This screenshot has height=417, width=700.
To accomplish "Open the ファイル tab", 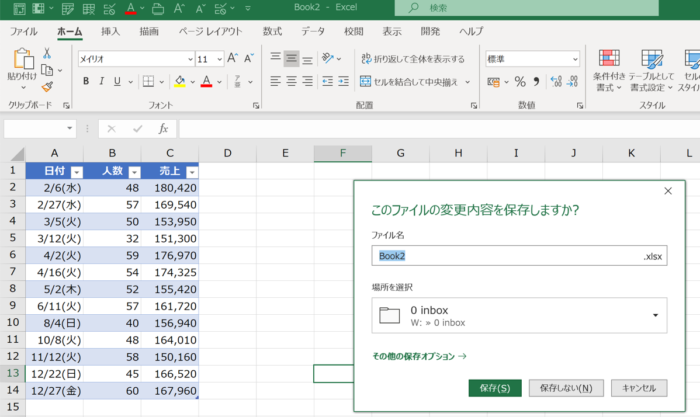I will coord(24,31).
